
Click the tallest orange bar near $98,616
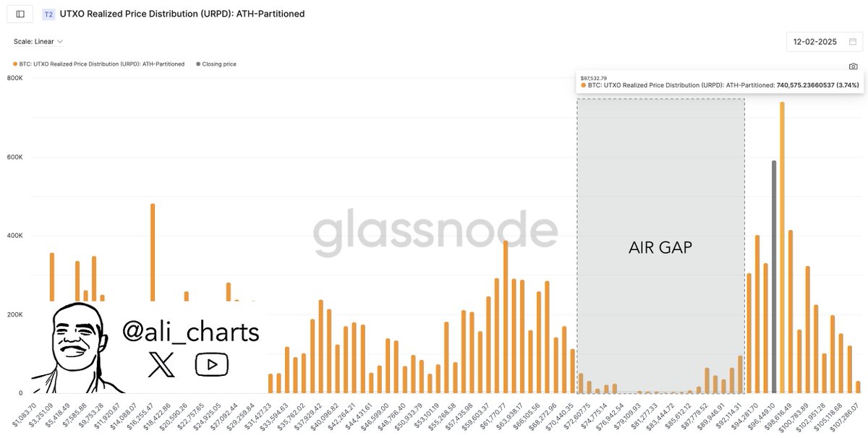click(782, 247)
